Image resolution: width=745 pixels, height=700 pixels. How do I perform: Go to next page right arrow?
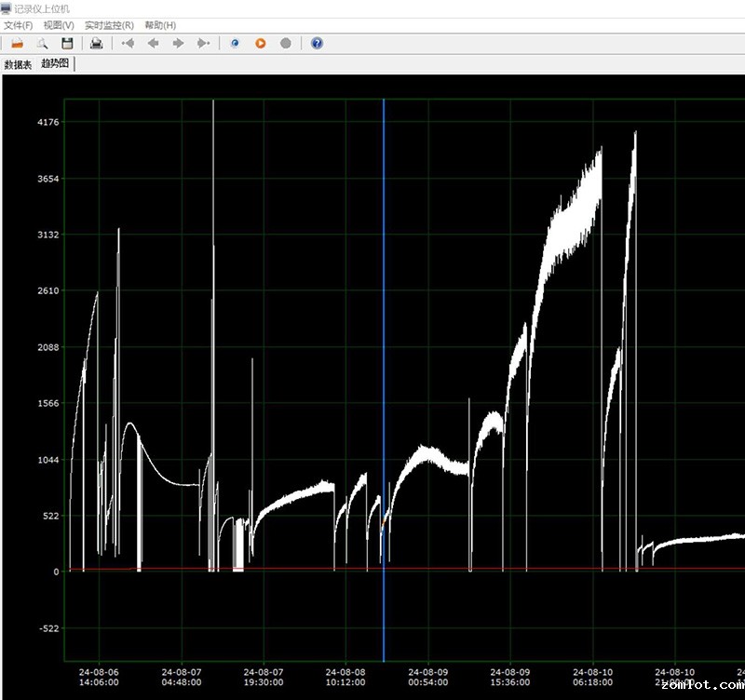coord(178,43)
